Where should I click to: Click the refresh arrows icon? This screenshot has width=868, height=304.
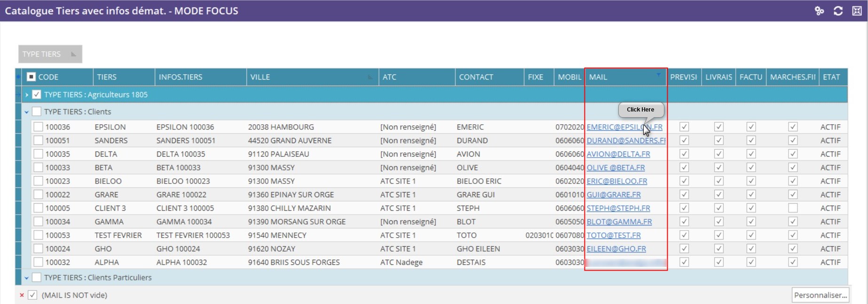click(x=838, y=11)
